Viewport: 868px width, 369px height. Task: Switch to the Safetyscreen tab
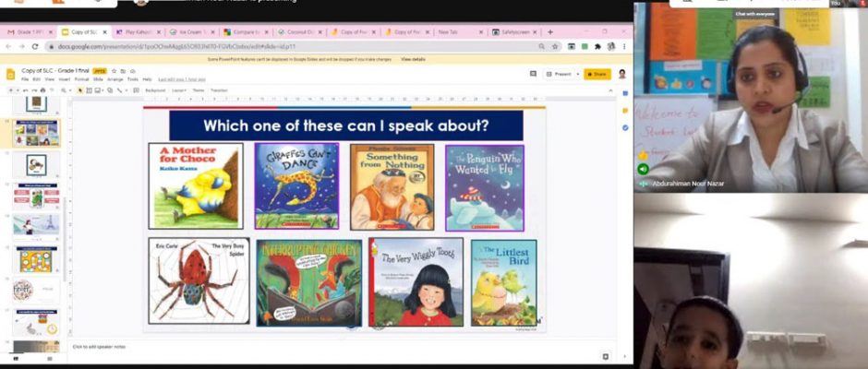tap(515, 32)
